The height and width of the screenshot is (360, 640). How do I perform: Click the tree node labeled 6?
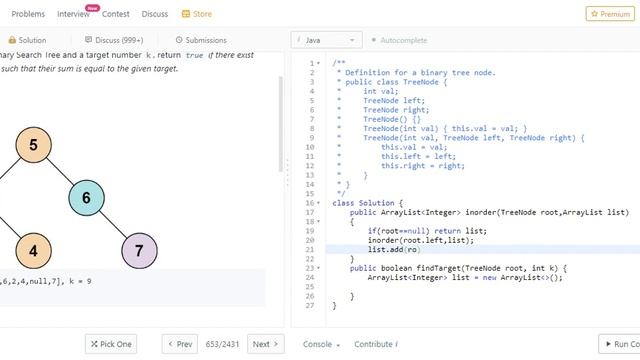(x=87, y=198)
